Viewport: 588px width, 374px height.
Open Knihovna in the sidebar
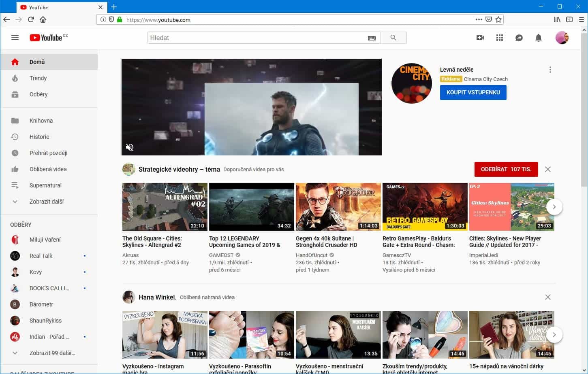click(49, 121)
